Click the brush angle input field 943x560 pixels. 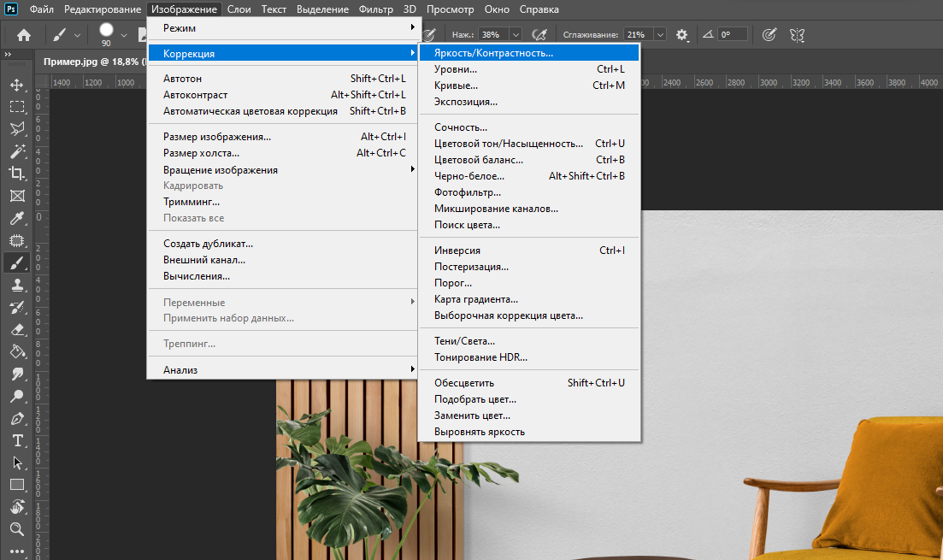[732, 35]
